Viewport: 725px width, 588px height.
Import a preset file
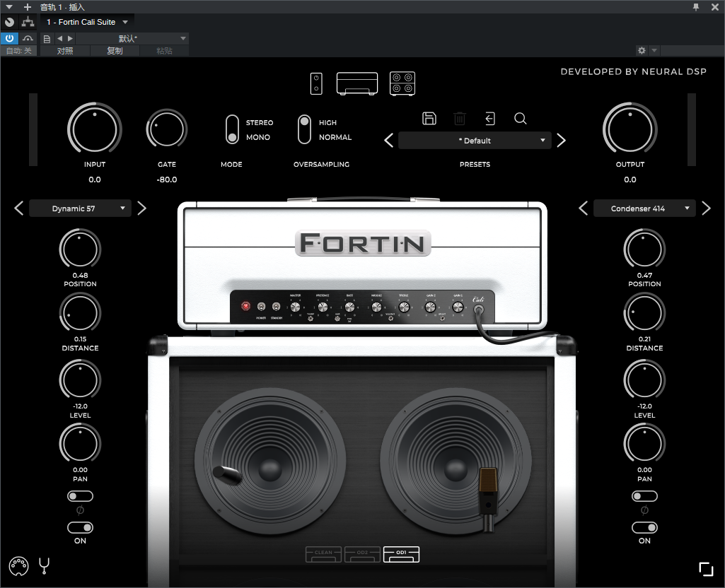tap(490, 119)
